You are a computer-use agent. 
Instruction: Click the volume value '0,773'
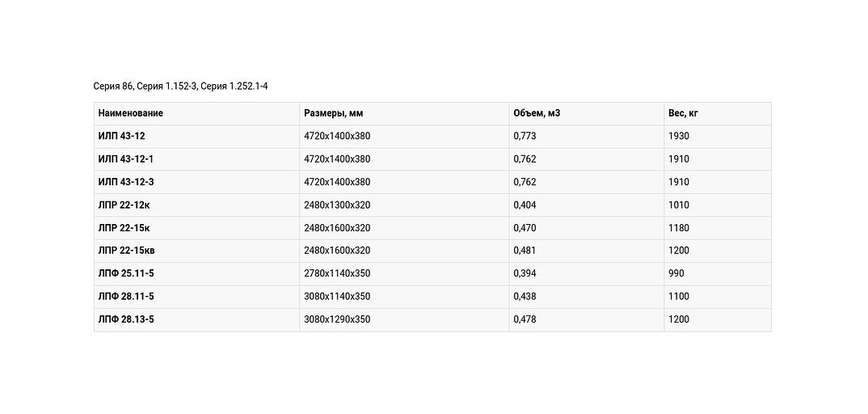click(x=525, y=136)
